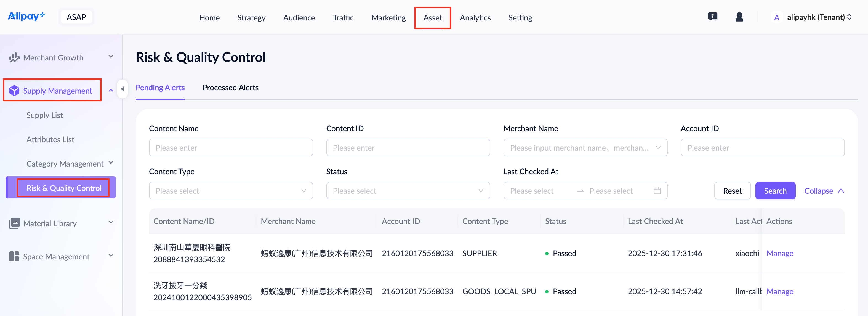Click the Alipay+ logo

(26, 17)
